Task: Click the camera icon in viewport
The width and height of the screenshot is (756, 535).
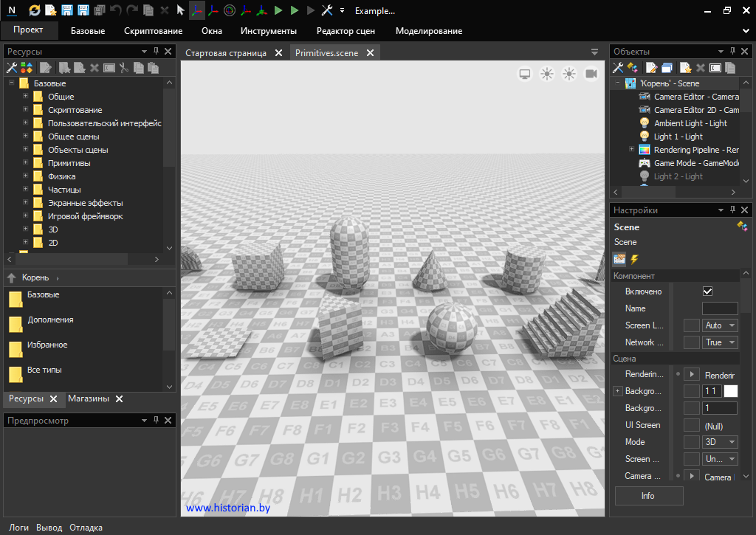Action: [591, 74]
